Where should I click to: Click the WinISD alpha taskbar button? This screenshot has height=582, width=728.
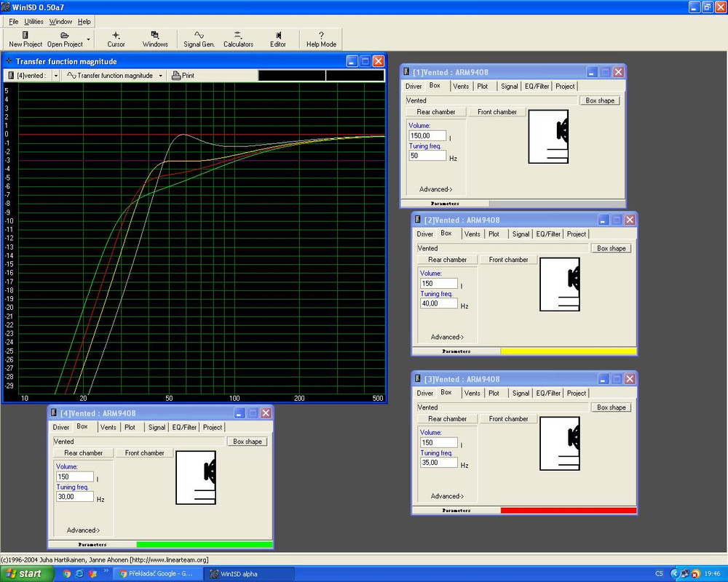(250, 574)
